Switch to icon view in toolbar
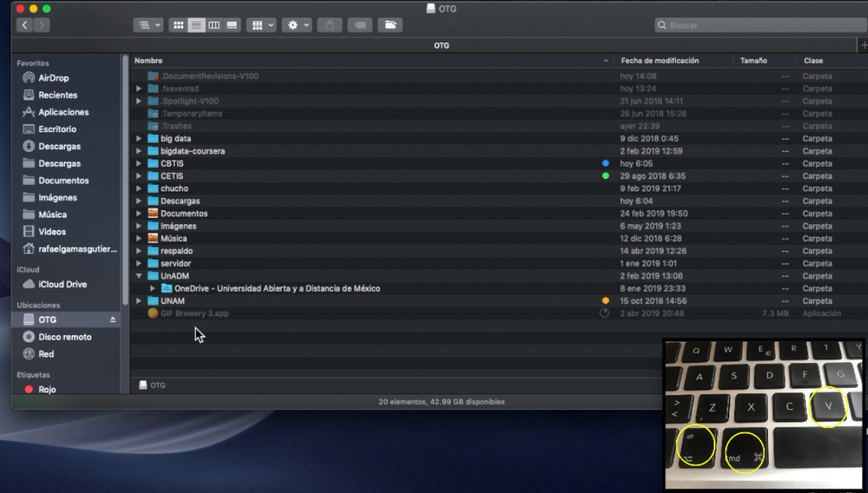The image size is (868, 493). pyautogui.click(x=177, y=25)
